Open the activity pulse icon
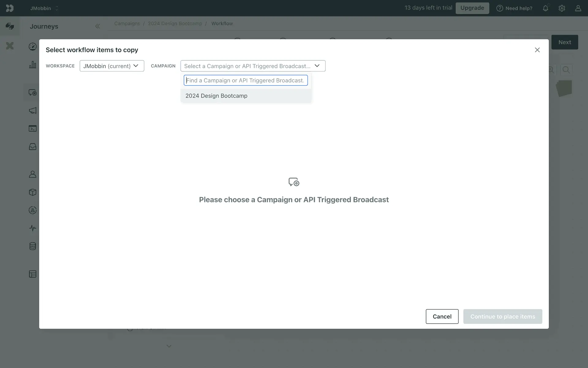The image size is (588, 368). (x=32, y=228)
